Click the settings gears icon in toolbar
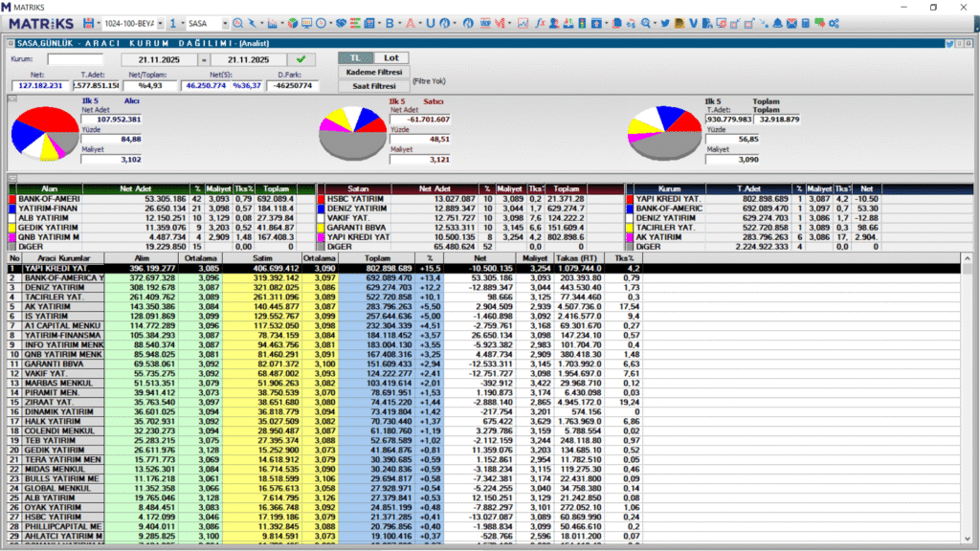This screenshot has height=551, width=980. coord(835,22)
